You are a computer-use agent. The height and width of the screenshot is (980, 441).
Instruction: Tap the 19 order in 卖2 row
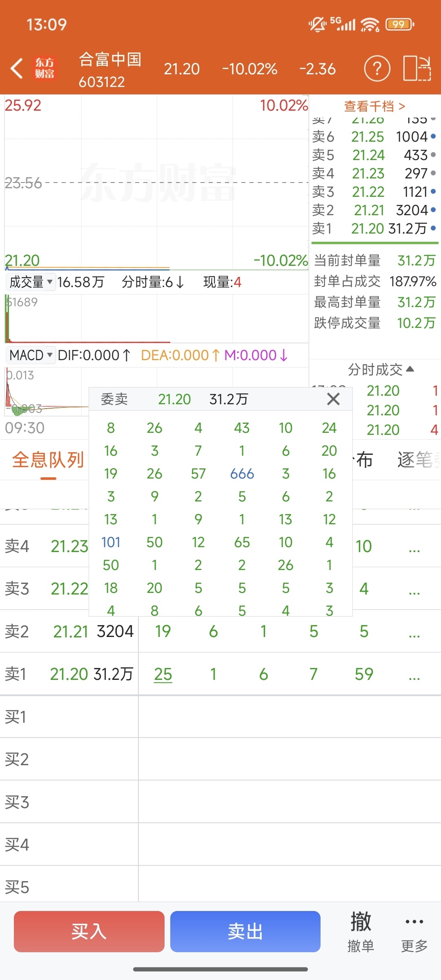163,632
